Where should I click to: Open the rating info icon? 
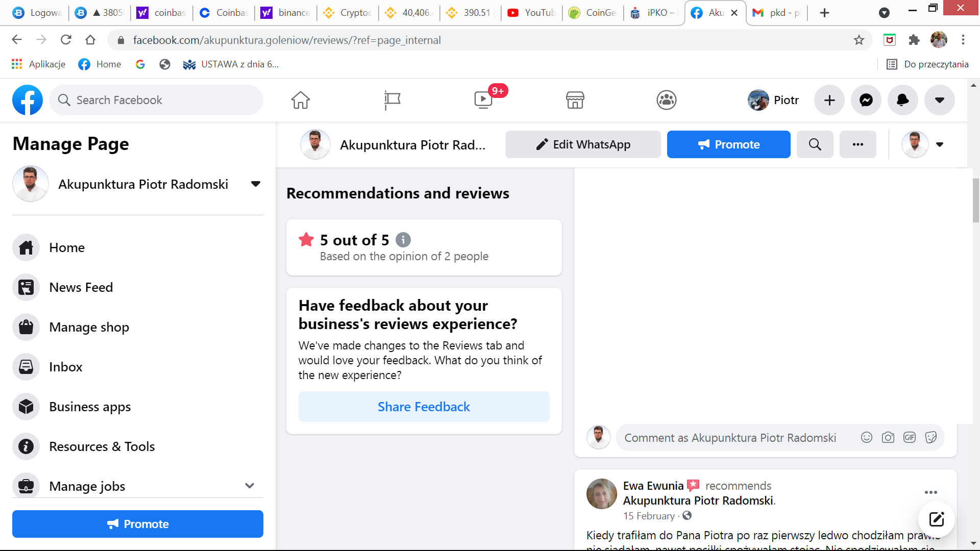[403, 240]
